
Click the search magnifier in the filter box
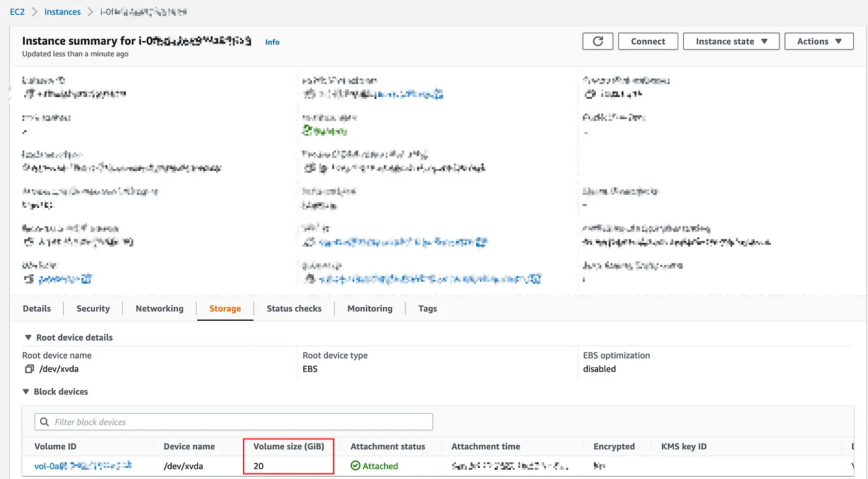pyautogui.click(x=44, y=421)
